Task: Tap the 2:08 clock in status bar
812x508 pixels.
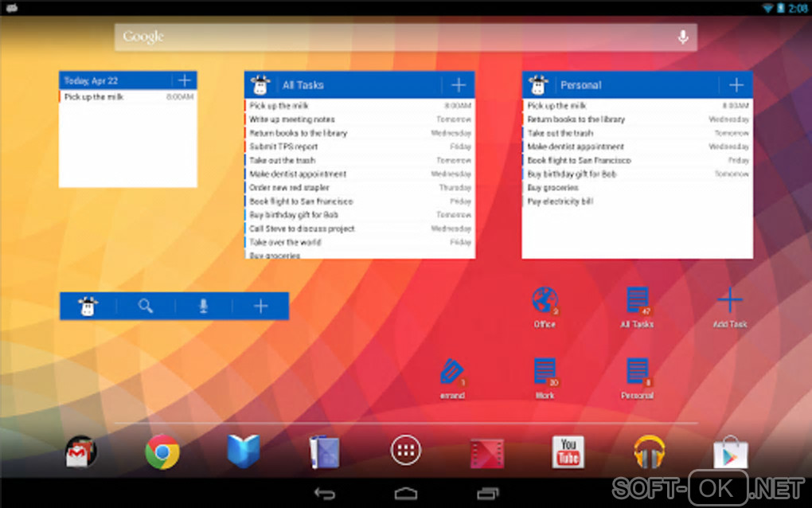Action: click(x=798, y=8)
